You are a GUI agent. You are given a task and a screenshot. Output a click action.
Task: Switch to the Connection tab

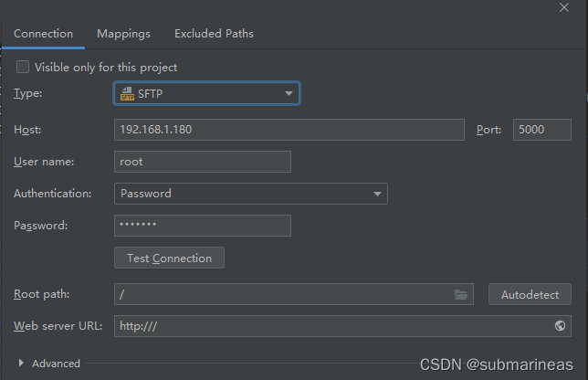43,34
